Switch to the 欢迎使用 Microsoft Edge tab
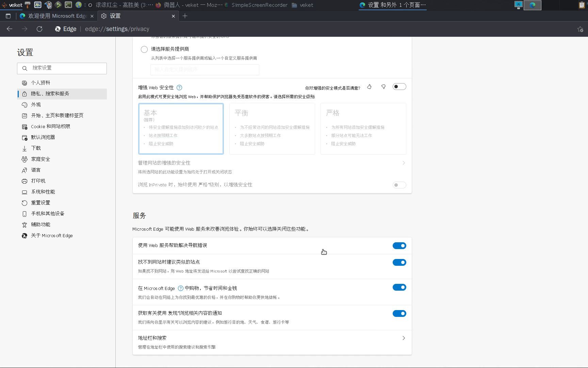This screenshot has height=368, width=588. tap(54, 16)
